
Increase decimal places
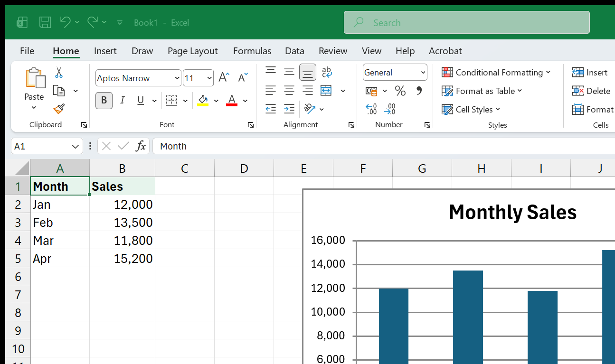pos(371,109)
